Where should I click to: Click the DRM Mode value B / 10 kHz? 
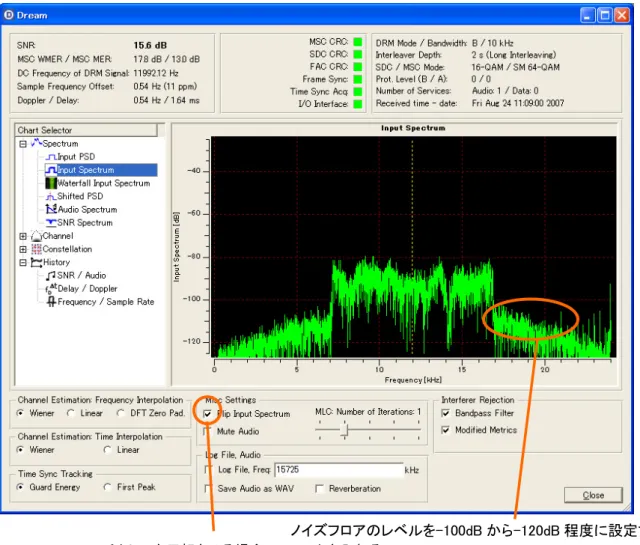coord(493,43)
